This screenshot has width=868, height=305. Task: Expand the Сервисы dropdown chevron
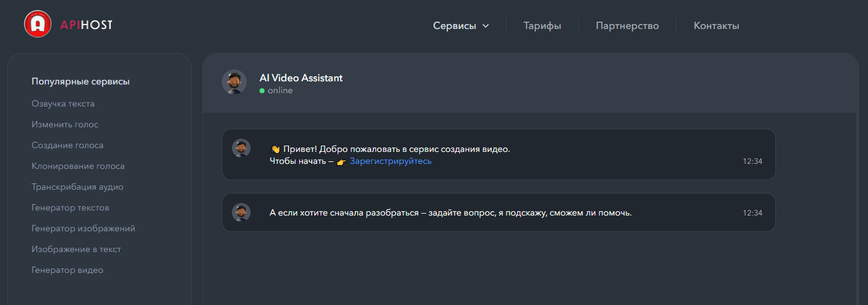(486, 26)
